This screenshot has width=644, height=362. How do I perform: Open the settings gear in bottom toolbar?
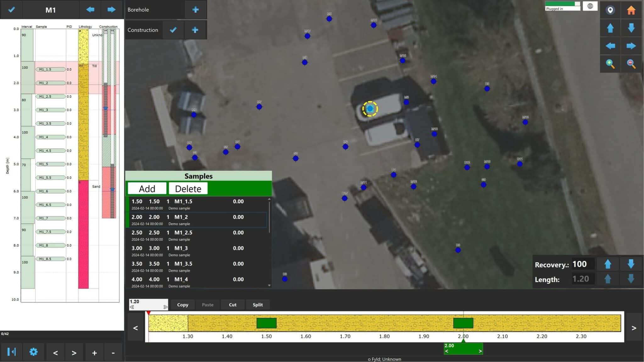point(33,352)
